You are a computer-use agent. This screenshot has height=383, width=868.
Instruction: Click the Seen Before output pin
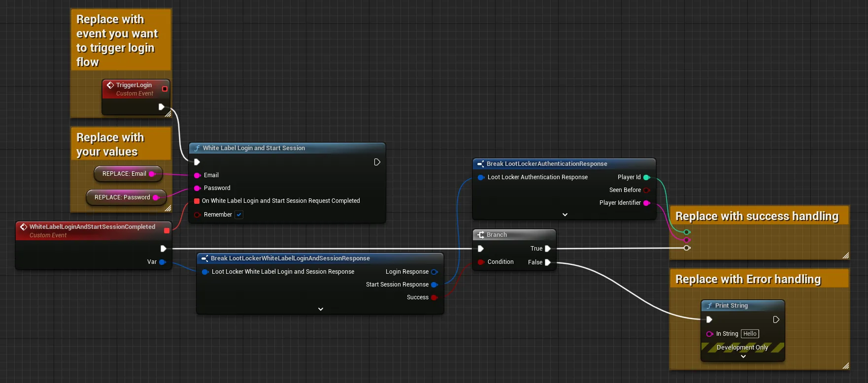[x=647, y=190]
